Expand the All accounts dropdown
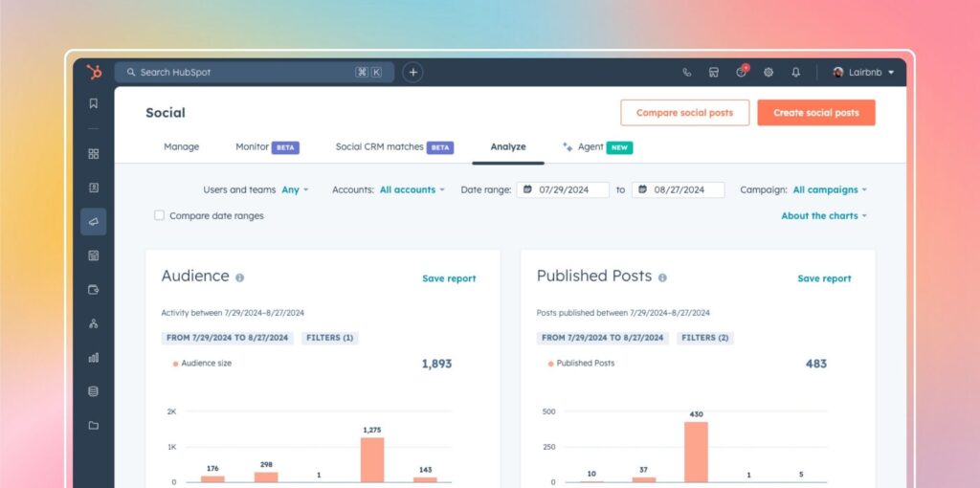 coord(412,190)
